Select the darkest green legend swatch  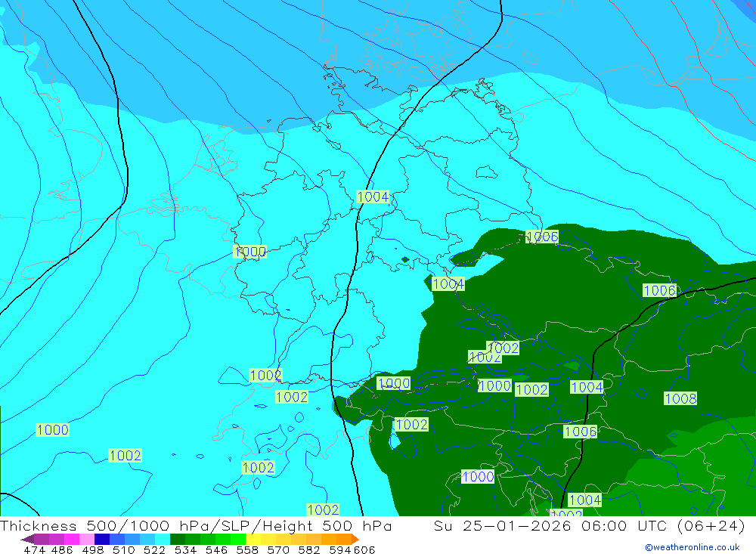pos(178,539)
